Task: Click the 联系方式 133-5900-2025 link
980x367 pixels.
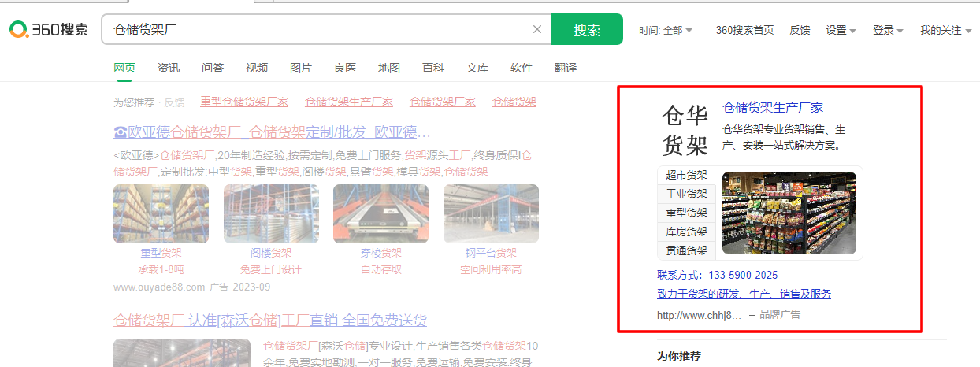Action: click(x=717, y=275)
